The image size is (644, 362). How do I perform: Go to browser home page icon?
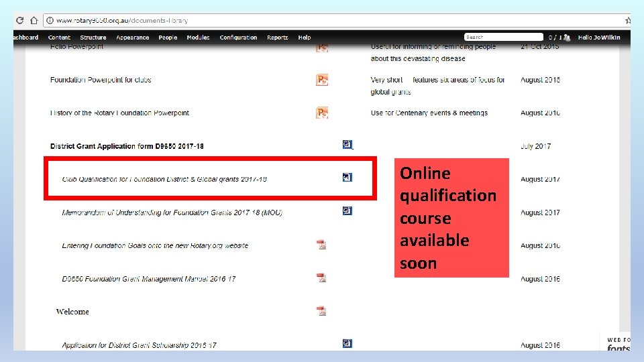(34, 20)
